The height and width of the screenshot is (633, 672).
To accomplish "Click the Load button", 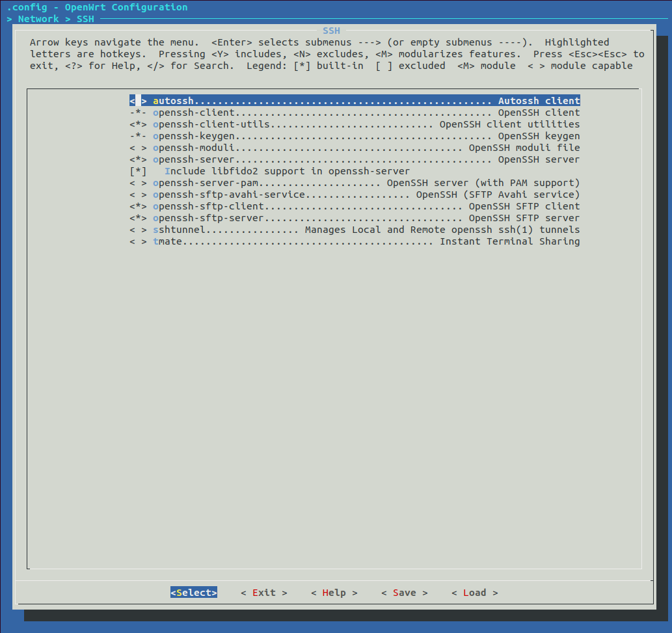I will [x=475, y=592].
